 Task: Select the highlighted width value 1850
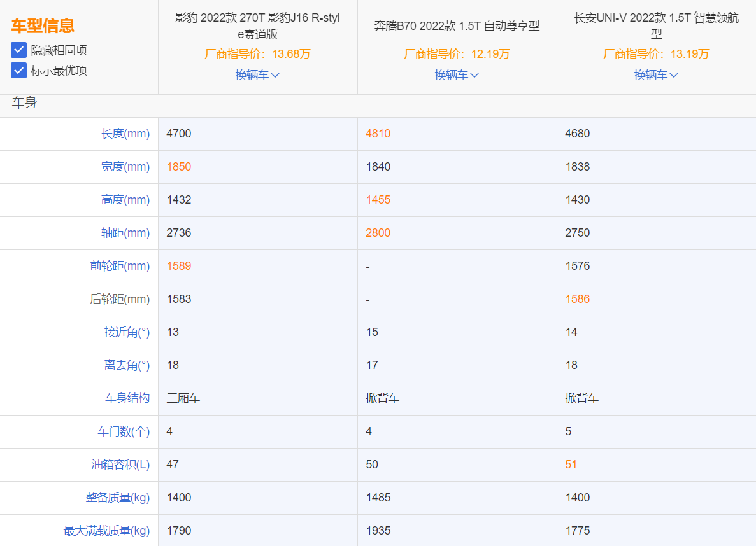179,167
